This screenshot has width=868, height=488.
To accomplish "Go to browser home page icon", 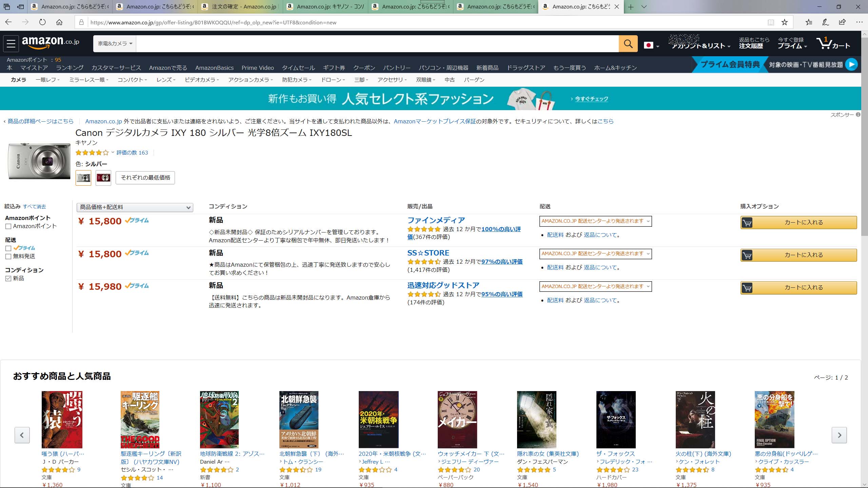I will point(59,22).
